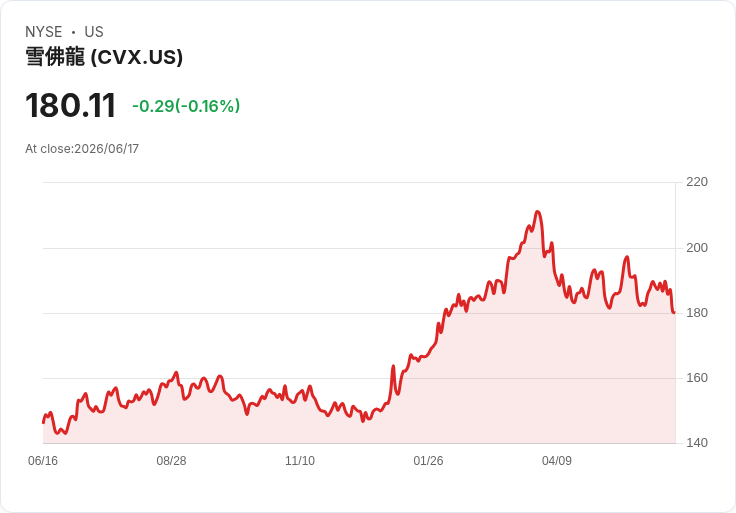Click the first data point of the price line

point(44,422)
